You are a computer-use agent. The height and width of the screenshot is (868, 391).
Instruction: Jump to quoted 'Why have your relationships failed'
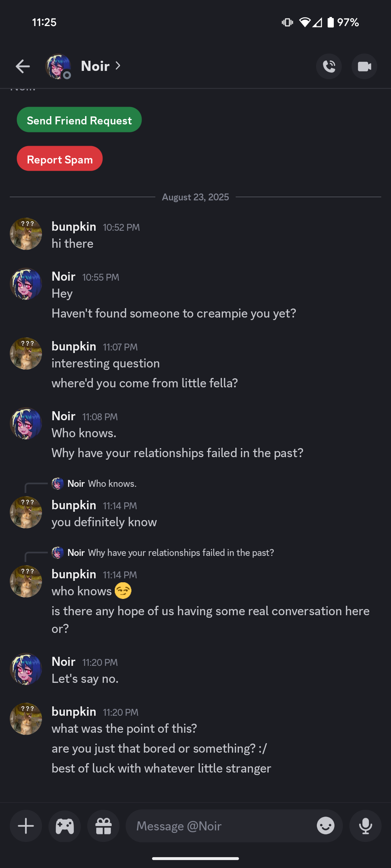(x=171, y=553)
